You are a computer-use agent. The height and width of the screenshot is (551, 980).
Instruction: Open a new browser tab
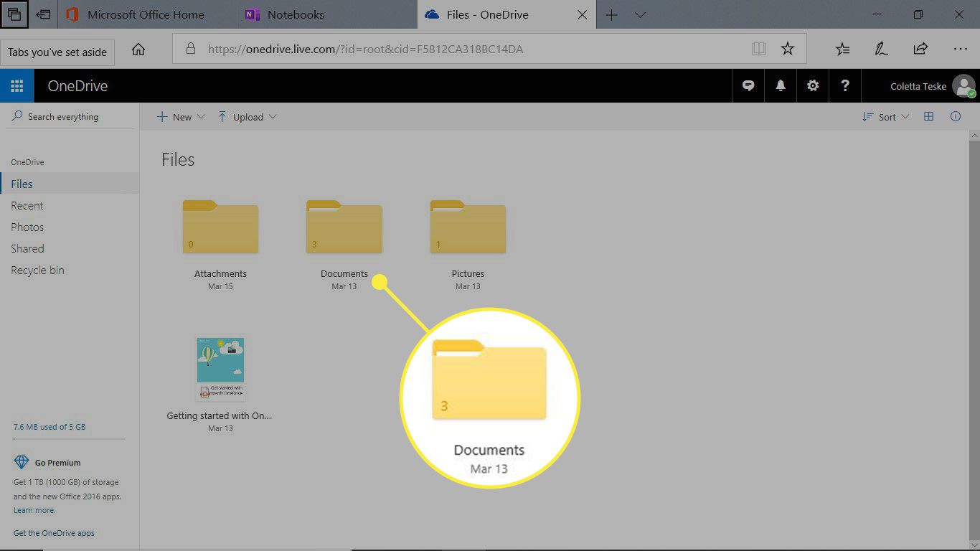click(611, 14)
